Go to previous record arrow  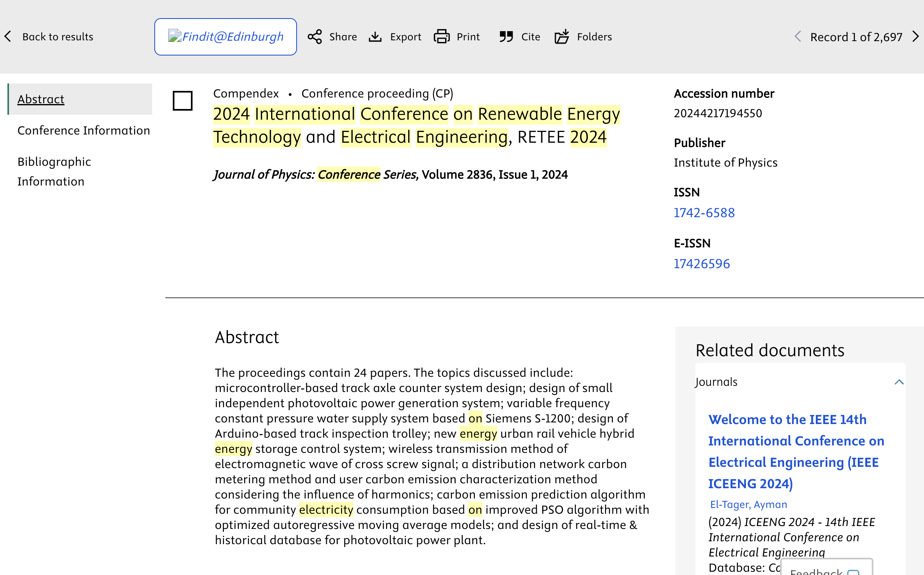click(798, 37)
